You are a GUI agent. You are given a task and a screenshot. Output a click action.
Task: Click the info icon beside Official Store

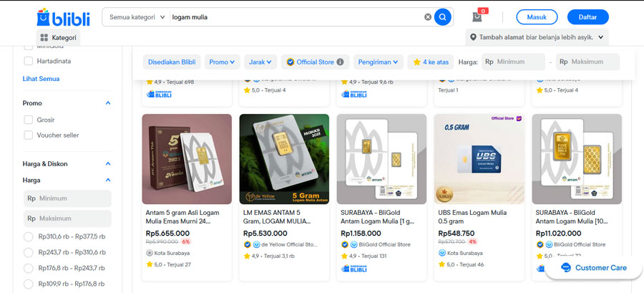[340, 62]
